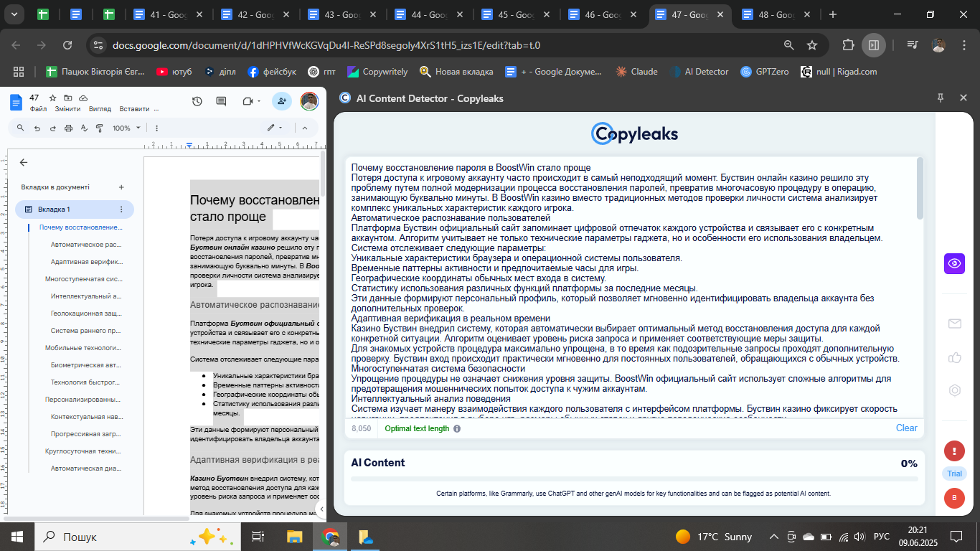Print the document
The image size is (980, 551).
pyautogui.click(x=68, y=128)
